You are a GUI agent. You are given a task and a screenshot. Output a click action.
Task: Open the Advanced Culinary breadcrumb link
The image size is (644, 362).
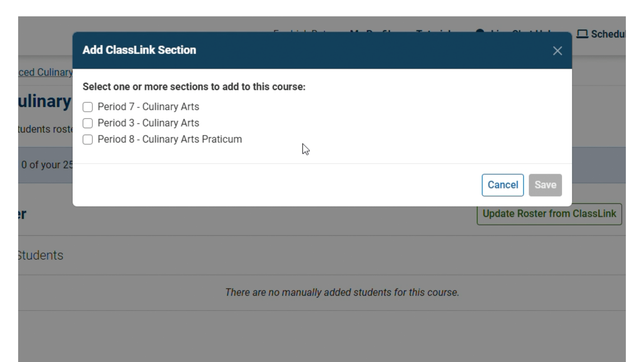[x=46, y=72]
